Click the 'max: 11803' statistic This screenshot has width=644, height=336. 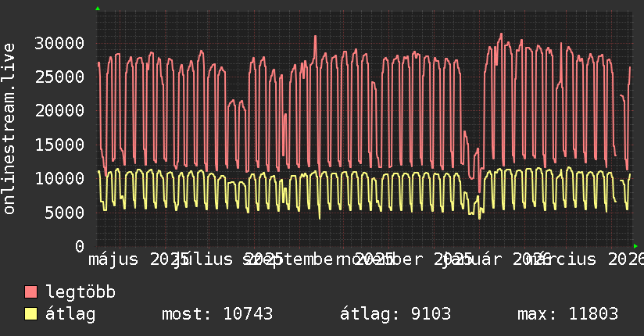coord(567,314)
